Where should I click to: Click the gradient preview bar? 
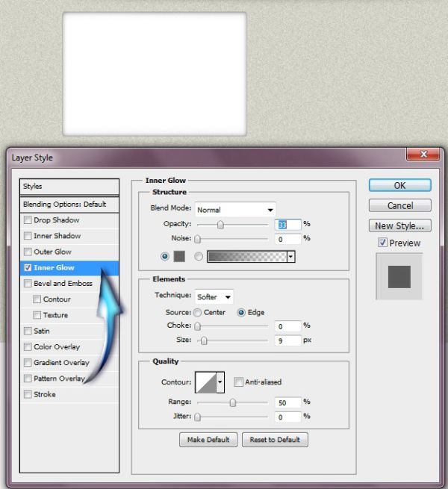247,257
